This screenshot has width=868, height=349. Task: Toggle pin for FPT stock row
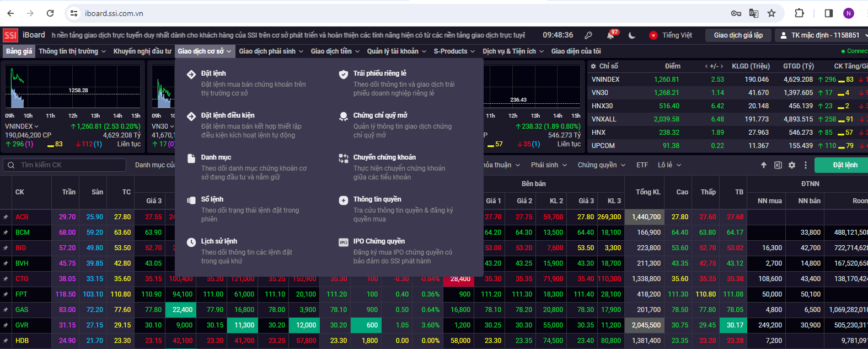click(x=6, y=294)
